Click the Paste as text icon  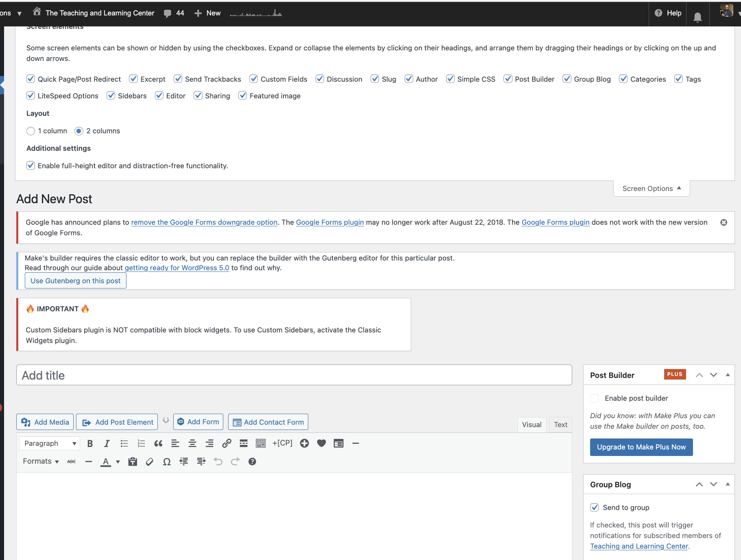tap(133, 462)
